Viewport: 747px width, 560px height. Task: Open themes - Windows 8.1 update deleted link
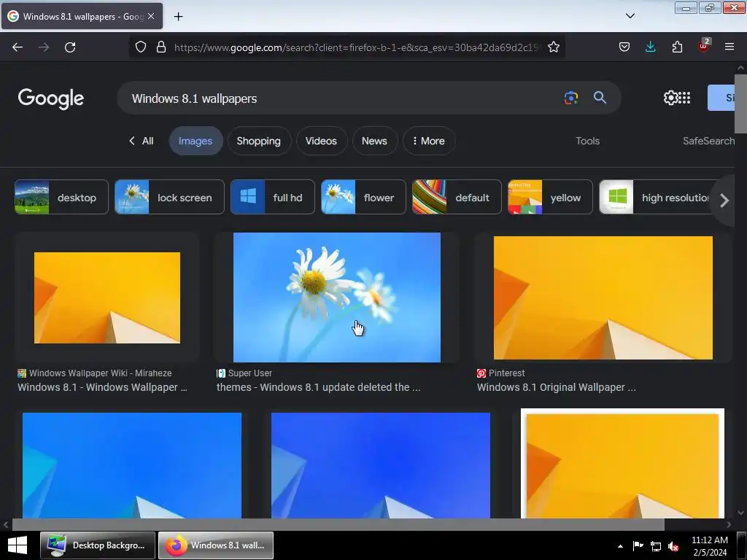[318, 387]
